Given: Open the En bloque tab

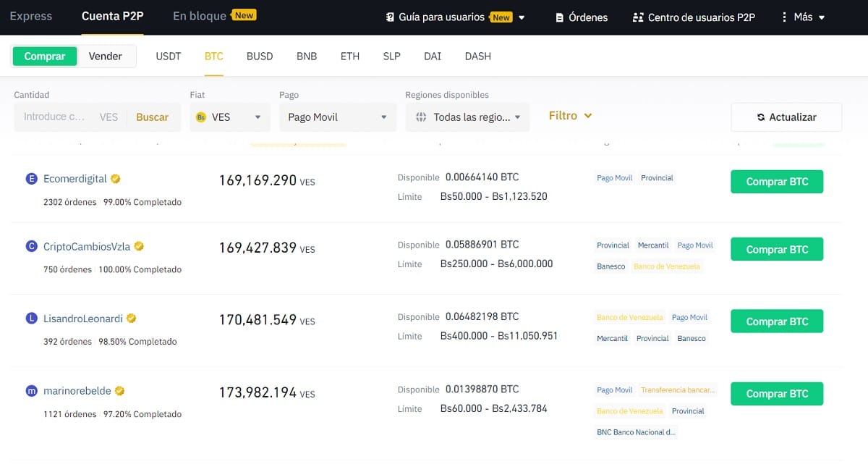Looking at the screenshot, I should (200, 16).
